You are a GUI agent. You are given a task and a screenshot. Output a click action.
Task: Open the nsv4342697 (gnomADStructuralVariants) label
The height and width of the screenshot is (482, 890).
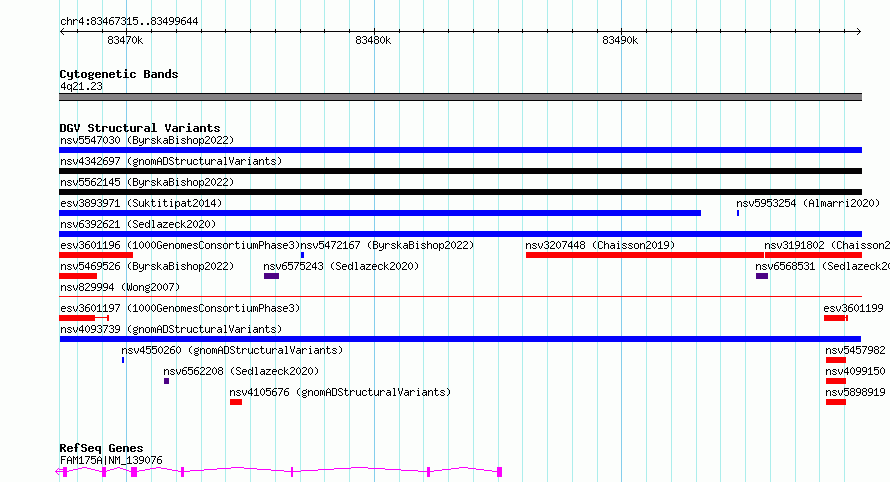point(171,161)
